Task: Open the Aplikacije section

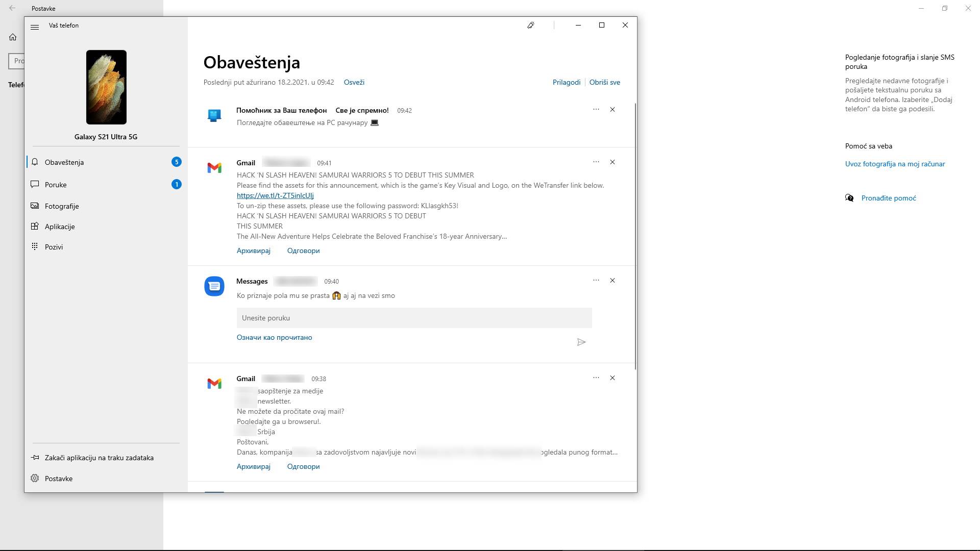Action: [59, 227]
